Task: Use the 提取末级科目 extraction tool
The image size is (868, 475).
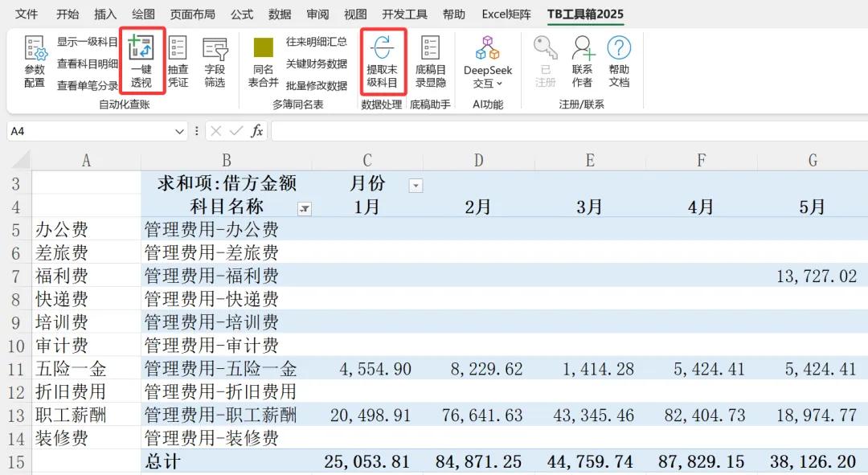Action: click(382, 61)
